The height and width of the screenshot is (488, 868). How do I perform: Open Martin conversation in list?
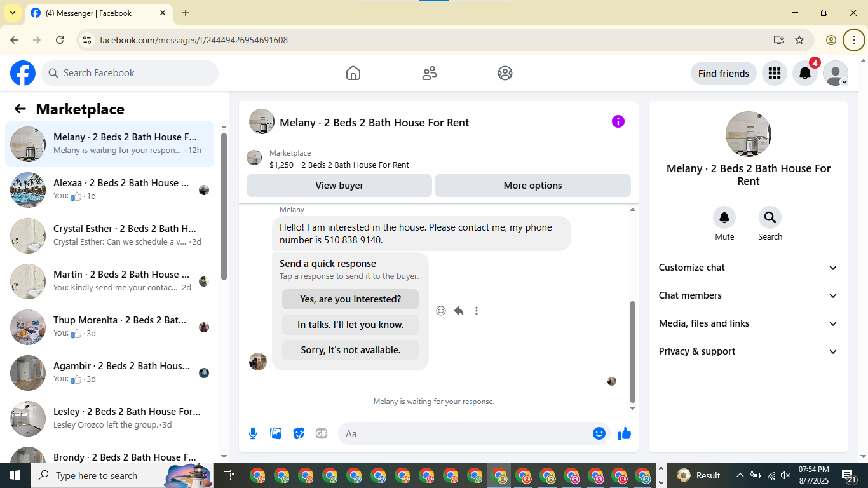[x=110, y=281]
